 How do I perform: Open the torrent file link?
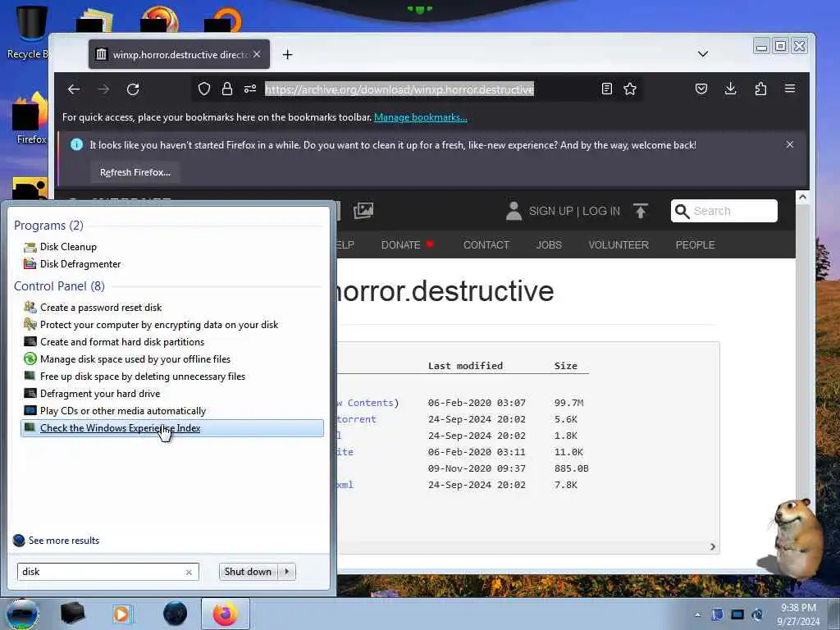[357, 419]
